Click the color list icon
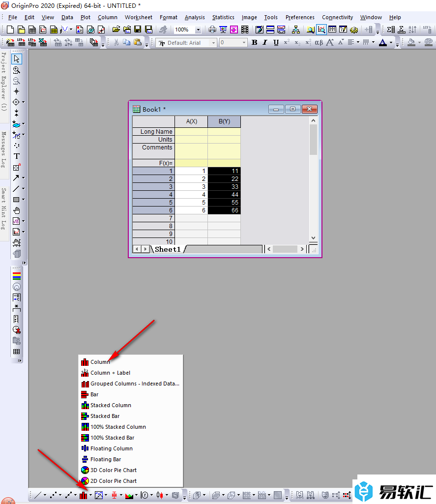The image size is (436, 504). (16, 276)
